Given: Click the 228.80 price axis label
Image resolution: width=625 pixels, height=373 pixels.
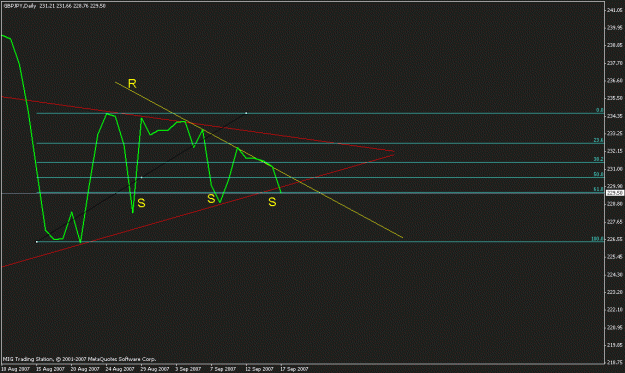Looking at the screenshot, I should tap(615, 204).
